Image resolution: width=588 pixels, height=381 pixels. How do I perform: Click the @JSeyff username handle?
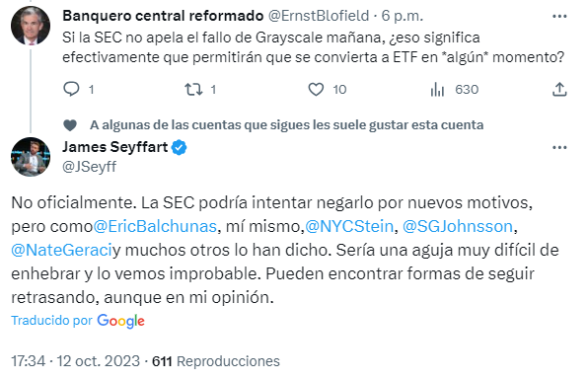(89, 167)
